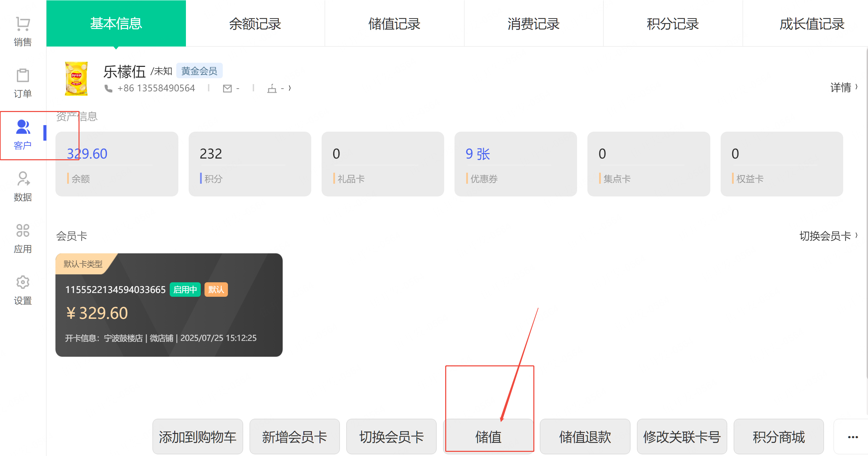Image resolution: width=868 pixels, height=456 pixels.
Task: Click the customer avatar thumbnail
Action: (x=76, y=79)
